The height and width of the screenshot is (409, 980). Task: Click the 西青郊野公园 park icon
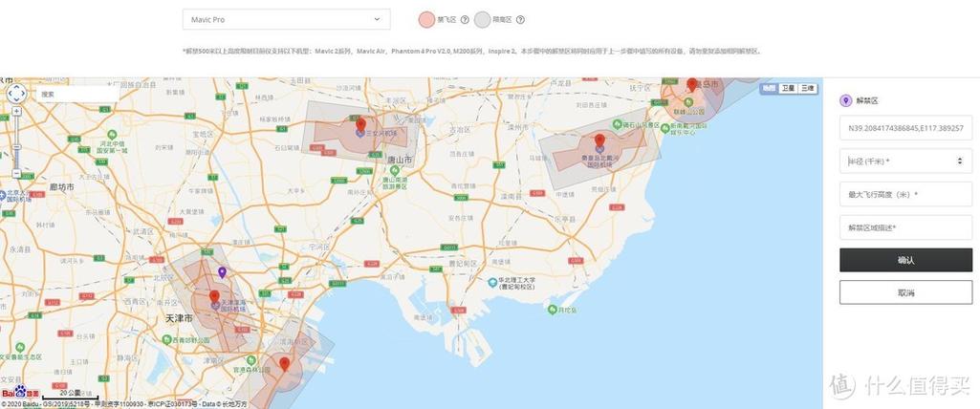(166, 339)
